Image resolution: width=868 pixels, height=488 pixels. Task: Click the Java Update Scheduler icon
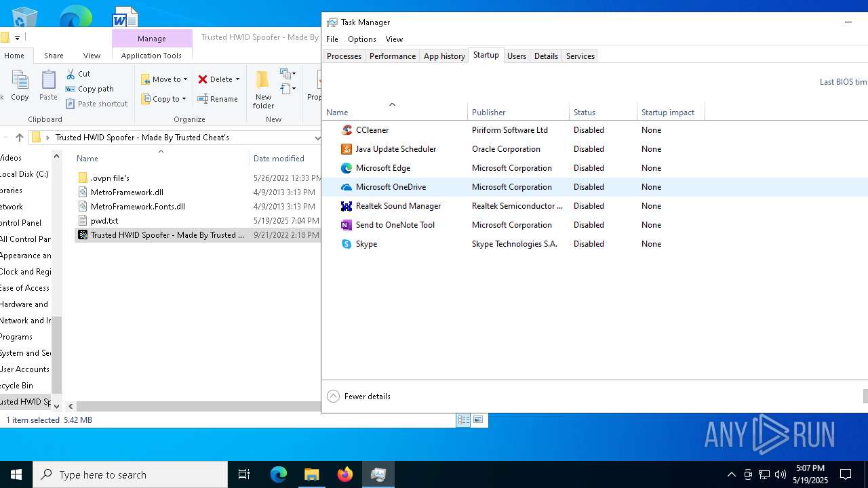347,149
